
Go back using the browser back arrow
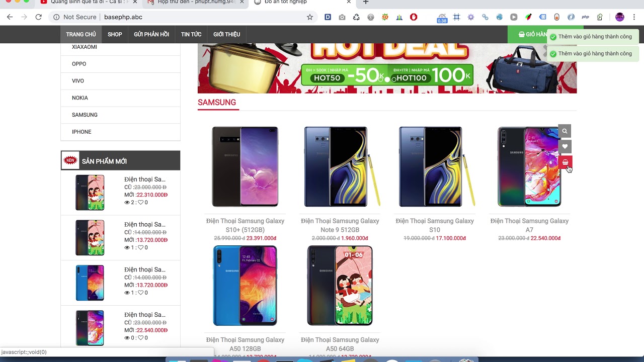tap(10, 17)
